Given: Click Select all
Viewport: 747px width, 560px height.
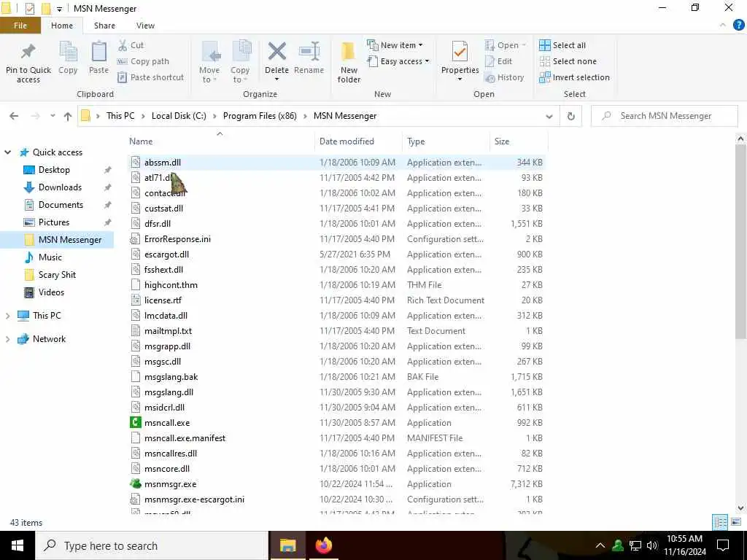Looking at the screenshot, I should (562, 45).
